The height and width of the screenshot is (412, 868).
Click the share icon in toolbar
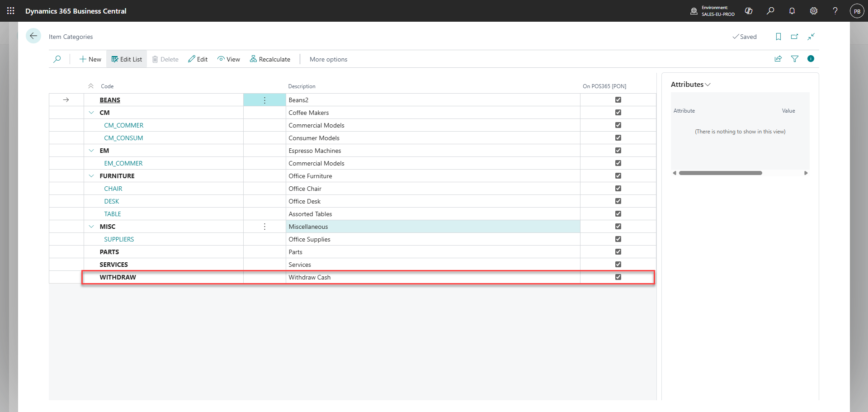click(778, 59)
